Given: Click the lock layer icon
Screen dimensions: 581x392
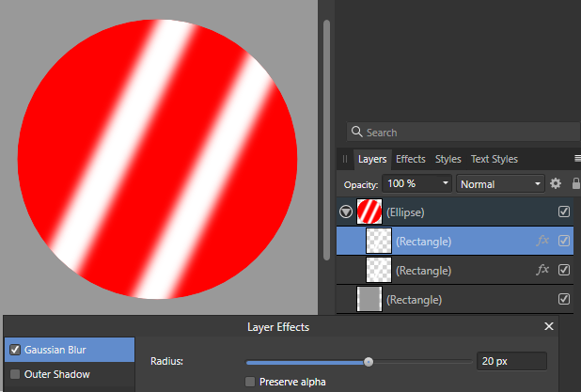Looking at the screenshot, I should click(576, 183).
